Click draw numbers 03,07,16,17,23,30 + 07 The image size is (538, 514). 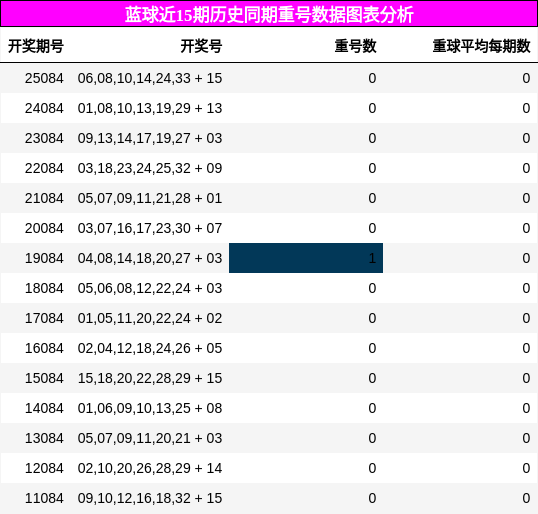[x=150, y=228]
